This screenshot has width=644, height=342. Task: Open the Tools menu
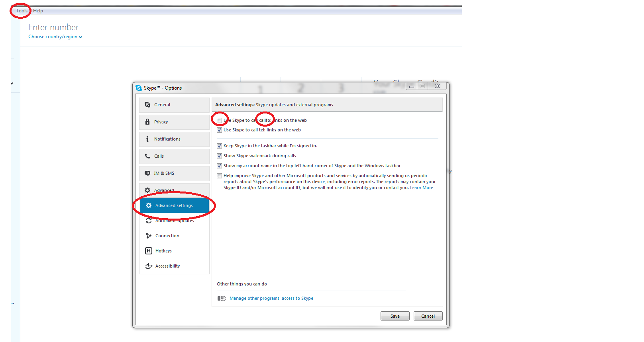point(22,11)
